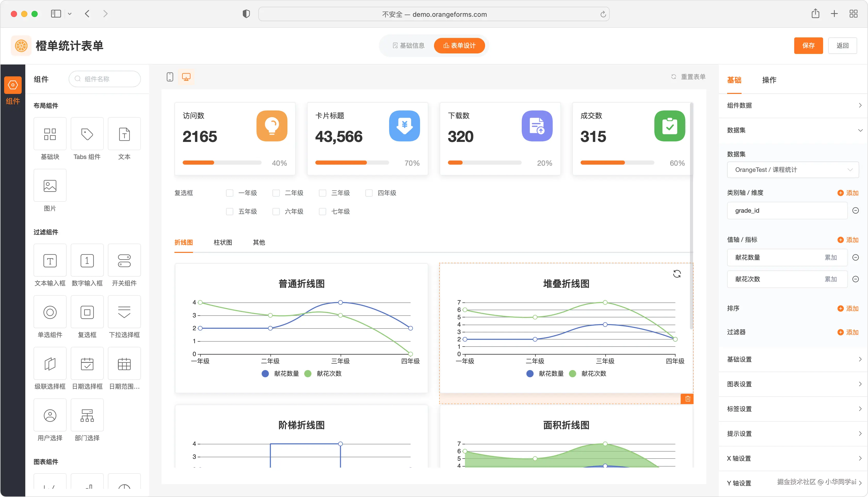Open the 其他 tab
The width and height of the screenshot is (868, 497).
tap(259, 243)
